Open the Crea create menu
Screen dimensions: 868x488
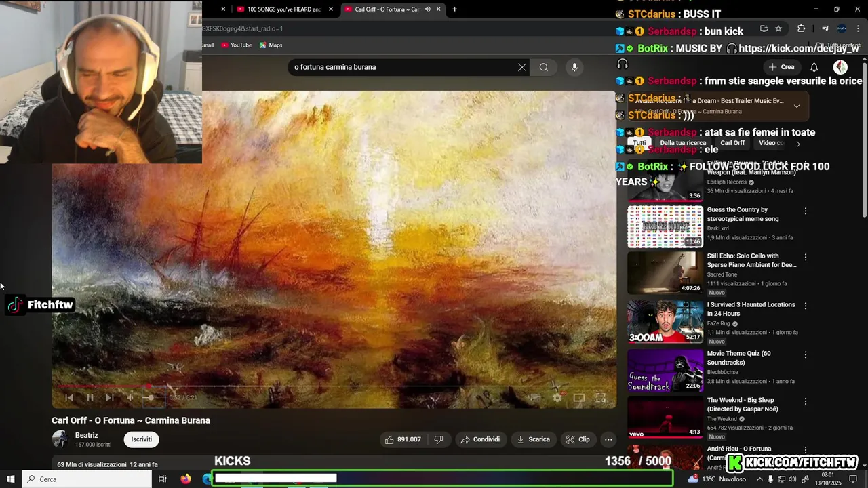pos(781,67)
